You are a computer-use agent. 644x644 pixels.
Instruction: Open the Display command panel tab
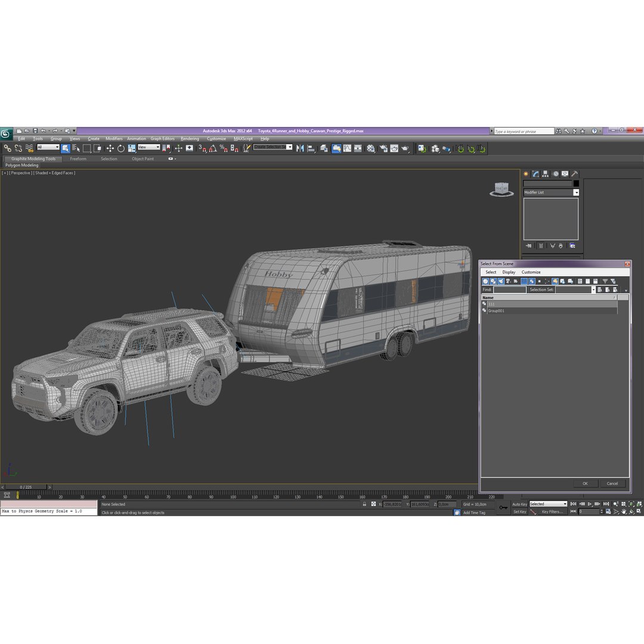565,174
